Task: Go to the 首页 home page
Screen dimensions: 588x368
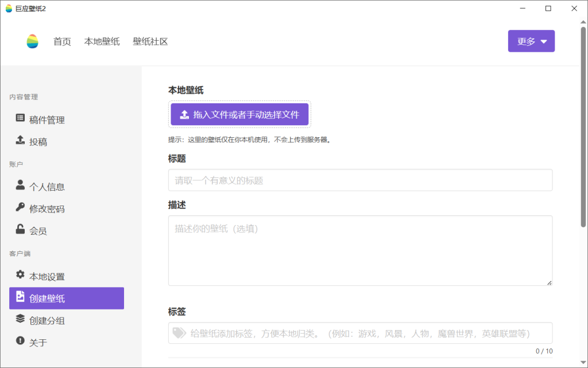Action: [62, 41]
